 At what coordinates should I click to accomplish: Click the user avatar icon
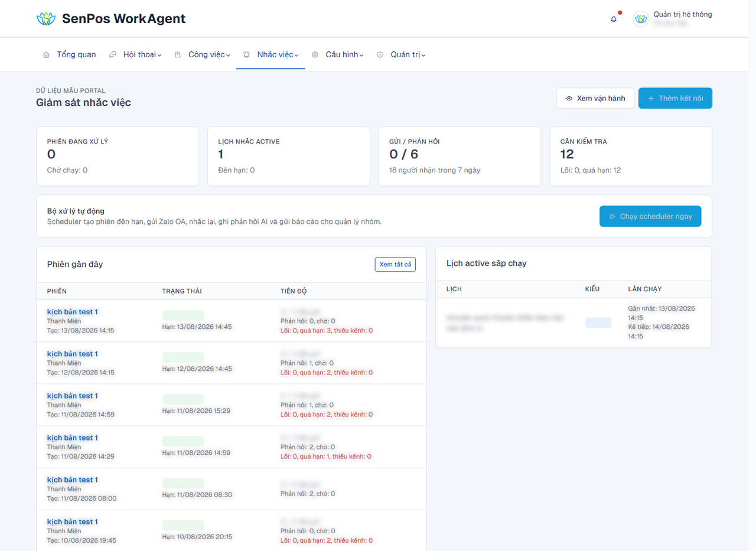(x=641, y=19)
